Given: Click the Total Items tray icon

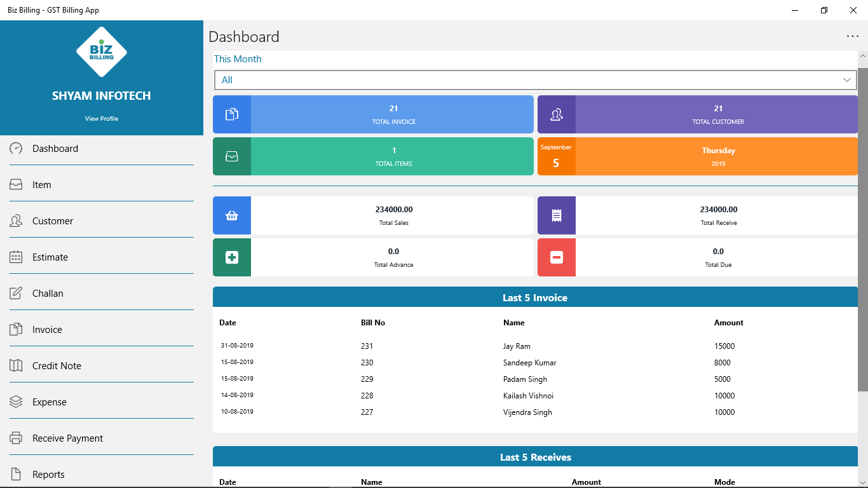Looking at the screenshot, I should click(232, 156).
